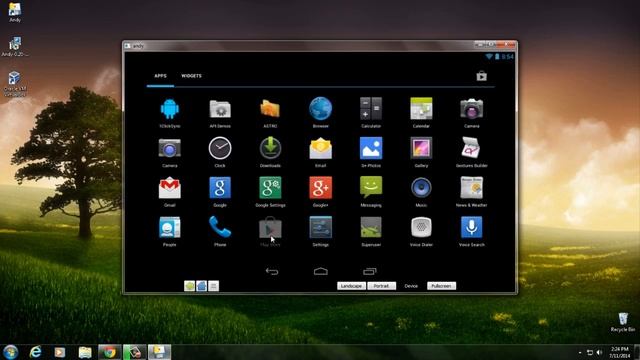Open the Email envelope app
640x360 pixels.
pyautogui.click(x=320, y=149)
